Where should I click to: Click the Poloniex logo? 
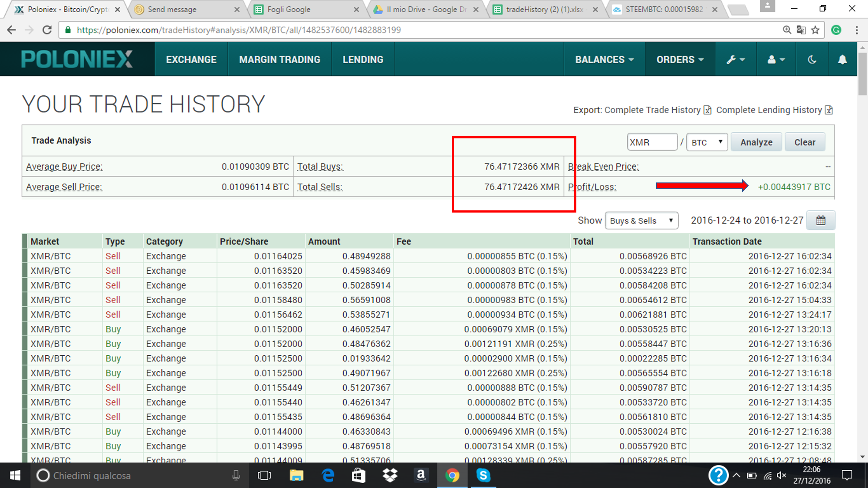pyautogui.click(x=77, y=59)
